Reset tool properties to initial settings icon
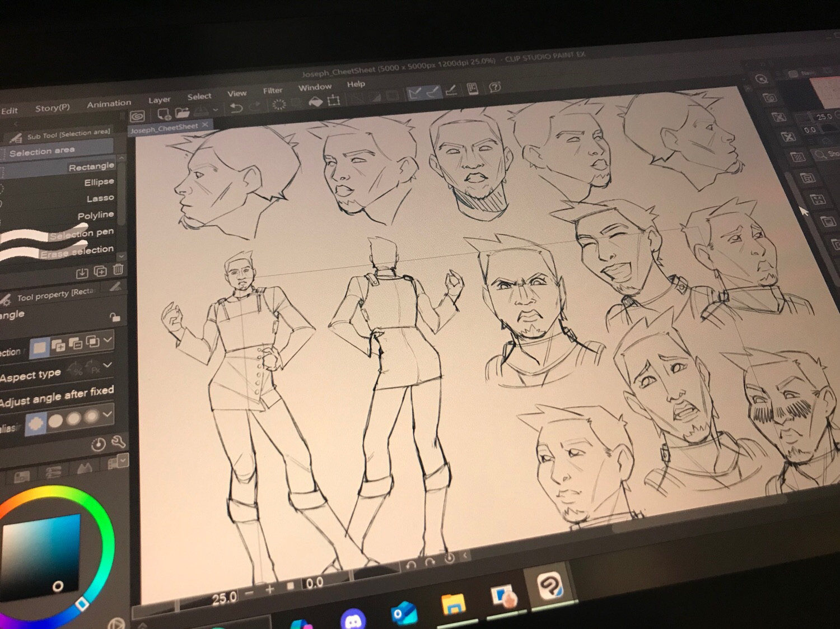 point(98,445)
